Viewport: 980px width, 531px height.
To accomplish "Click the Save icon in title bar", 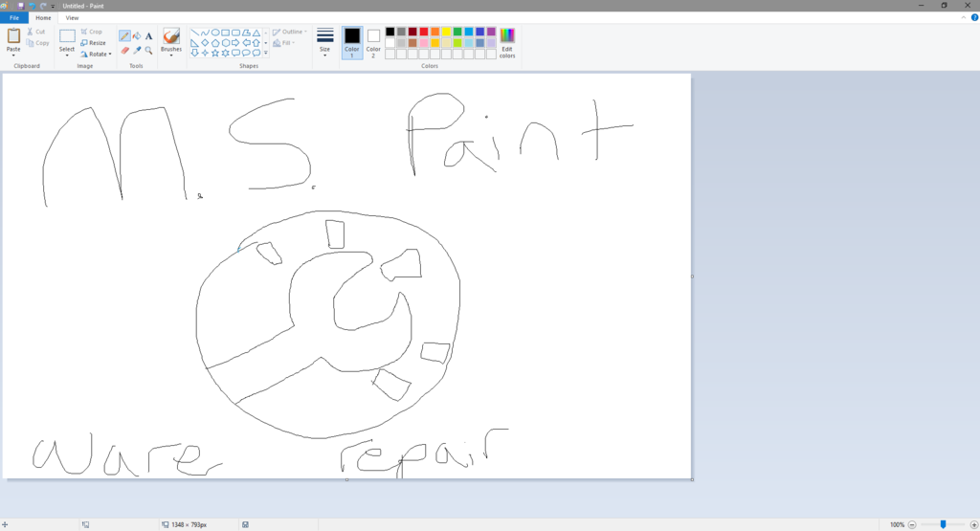I will (21, 6).
